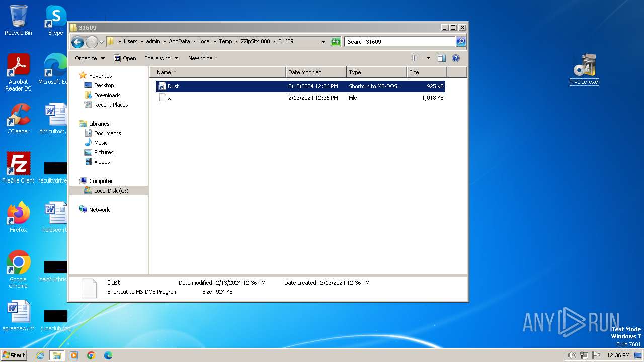Sort files by Date modified column
The height and width of the screenshot is (362, 644).
[316, 72]
